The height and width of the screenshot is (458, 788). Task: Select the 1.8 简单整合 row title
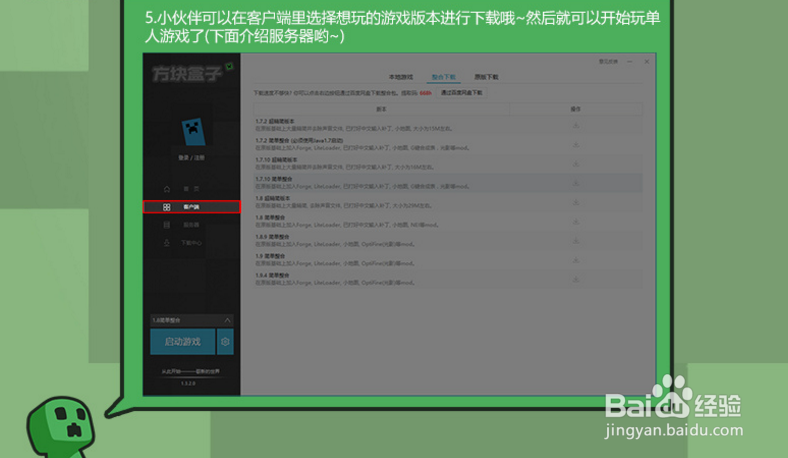click(270, 218)
